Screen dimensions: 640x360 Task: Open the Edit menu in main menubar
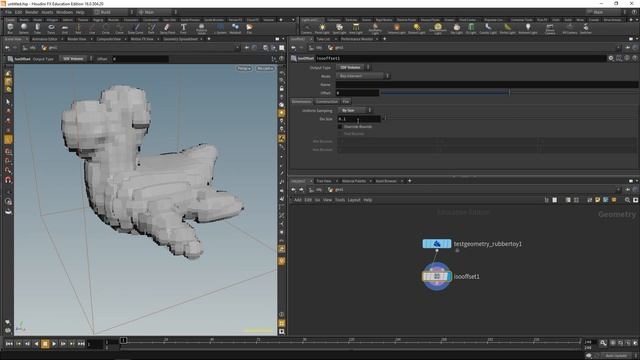pos(18,12)
